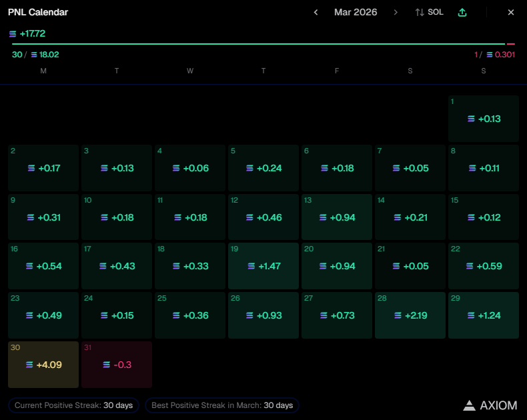This screenshot has width=527, height=420.
Task: Select Best Positive Streak in March pill
Action: (222, 405)
